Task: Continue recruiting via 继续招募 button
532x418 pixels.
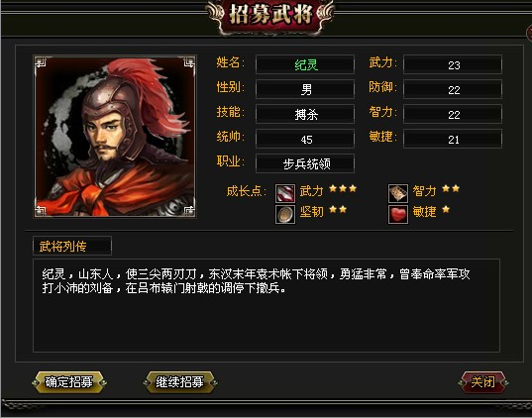Action: [x=180, y=382]
